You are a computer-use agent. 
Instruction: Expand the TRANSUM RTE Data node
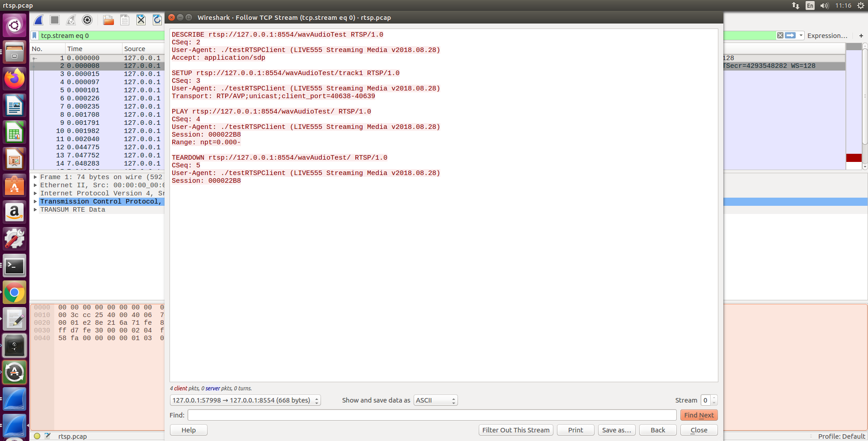[x=35, y=210]
